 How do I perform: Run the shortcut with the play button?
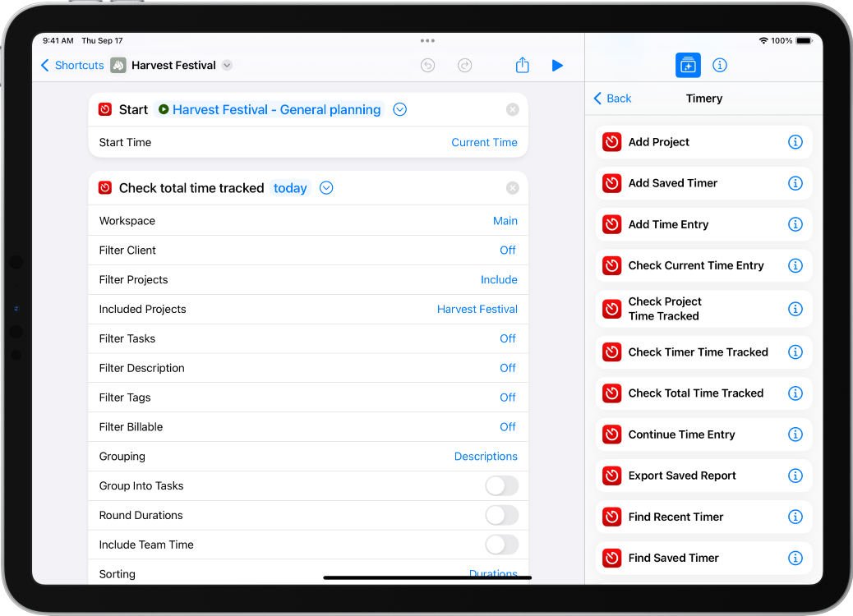557,66
